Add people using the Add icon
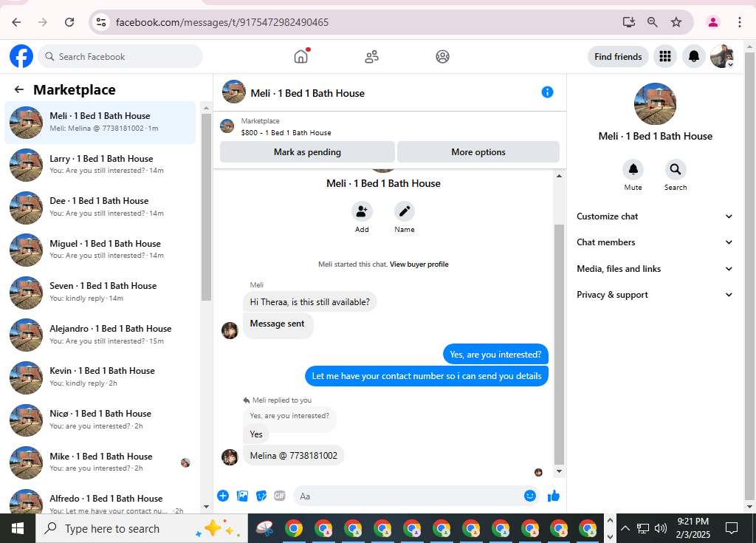The height and width of the screenshot is (543, 756). coord(362,211)
